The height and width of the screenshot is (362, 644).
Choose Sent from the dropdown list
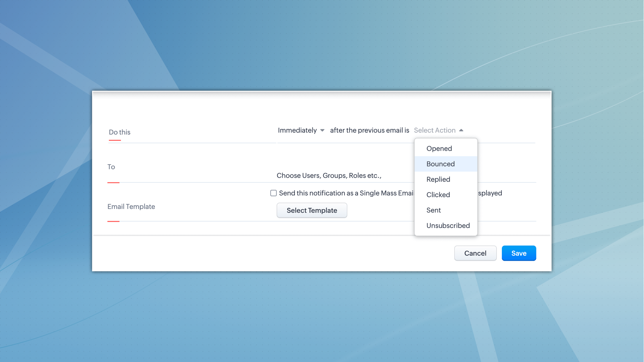click(433, 210)
